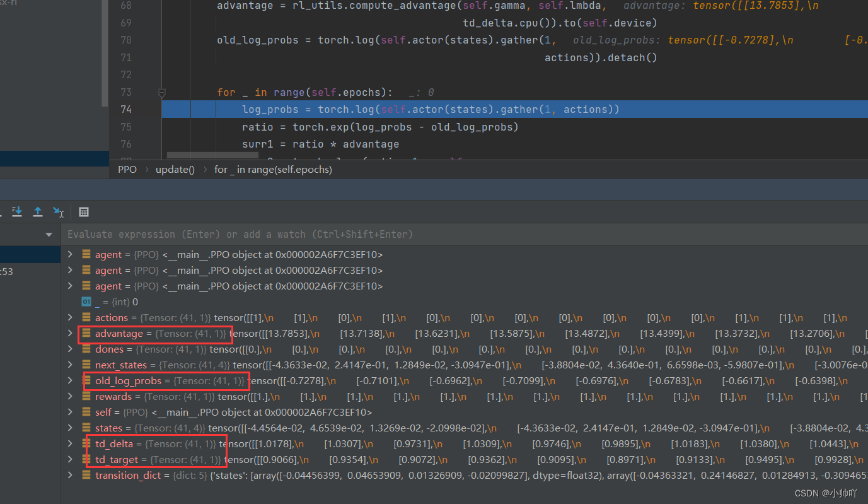Click gutter line number 68
This screenshot has height=504, width=868.
coord(125,5)
